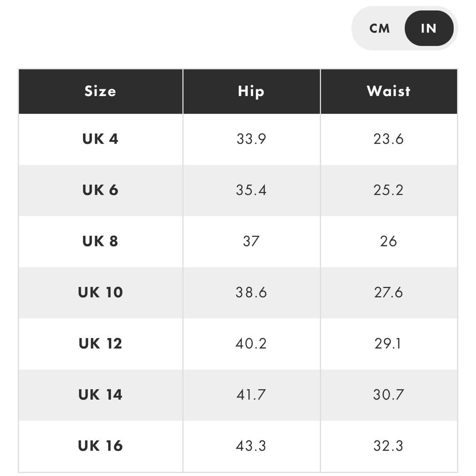This screenshot has height=476, width=476.
Task: Click the 40.2 hip value for UK 12
Action: tap(251, 343)
